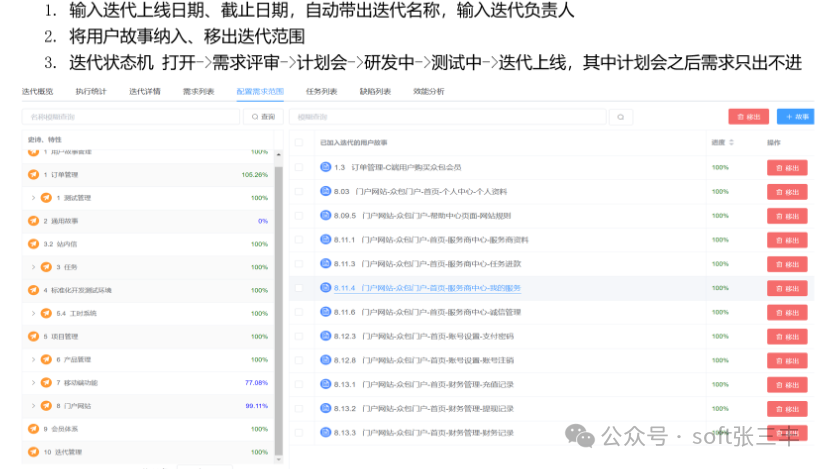826x469 pixels.
Task: Click the sort icon next to 进度 header
Action: (x=732, y=142)
